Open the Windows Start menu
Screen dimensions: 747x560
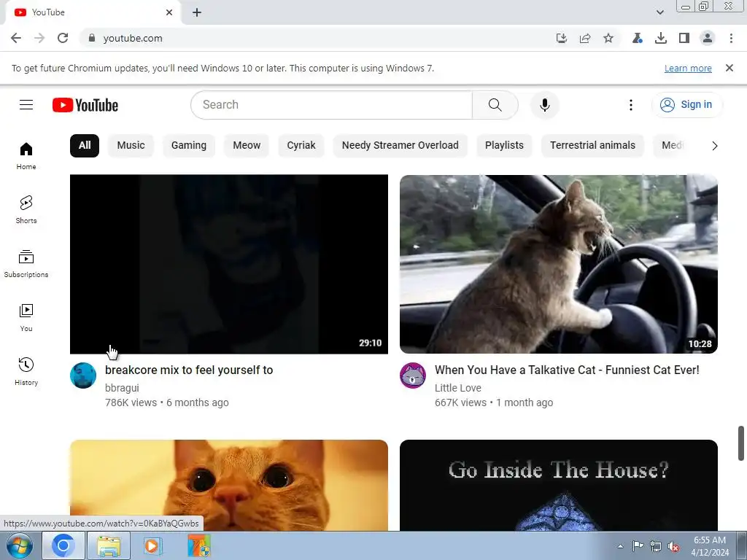coord(19,545)
